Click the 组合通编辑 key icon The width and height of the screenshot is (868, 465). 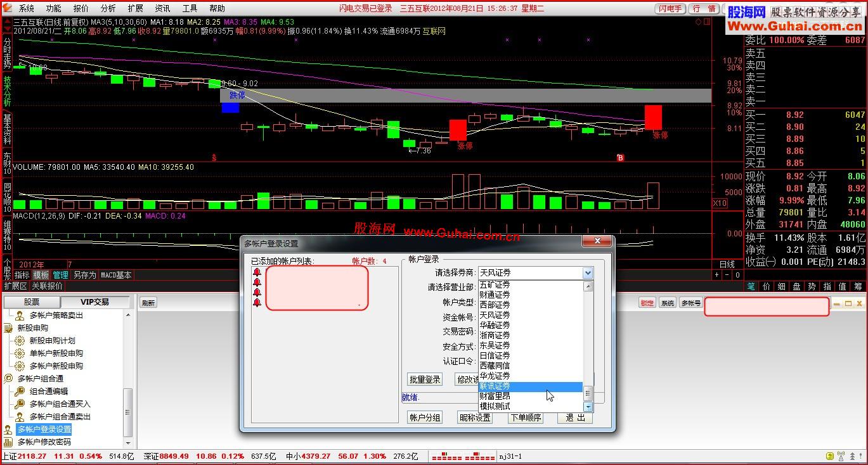click(20, 391)
